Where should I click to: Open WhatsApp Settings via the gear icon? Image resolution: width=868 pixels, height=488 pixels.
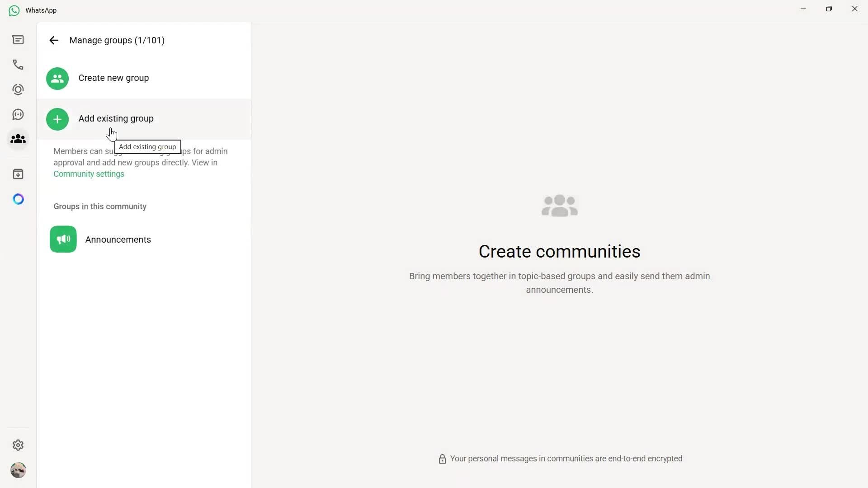coord(18,445)
